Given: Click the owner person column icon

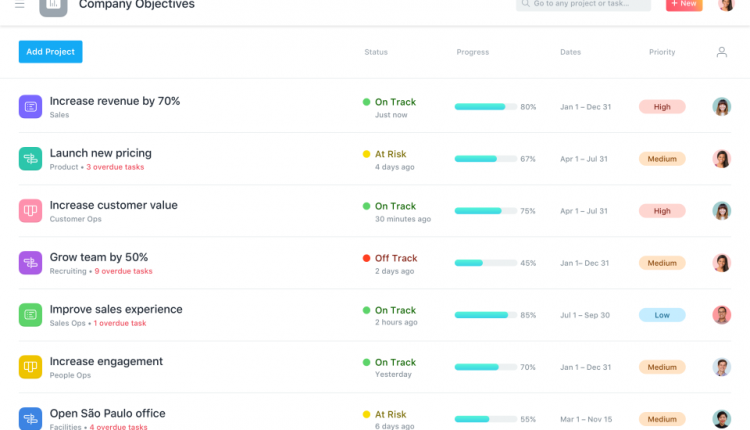Looking at the screenshot, I should (721, 52).
